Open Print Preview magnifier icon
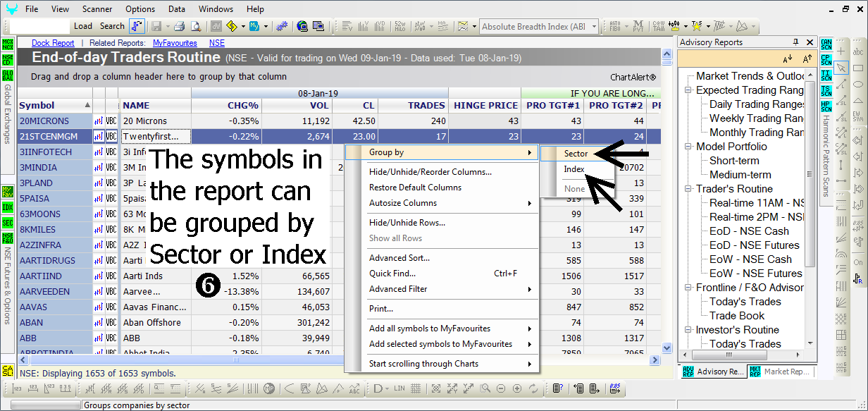This screenshot has width=868, height=411. tap(196, 27)
